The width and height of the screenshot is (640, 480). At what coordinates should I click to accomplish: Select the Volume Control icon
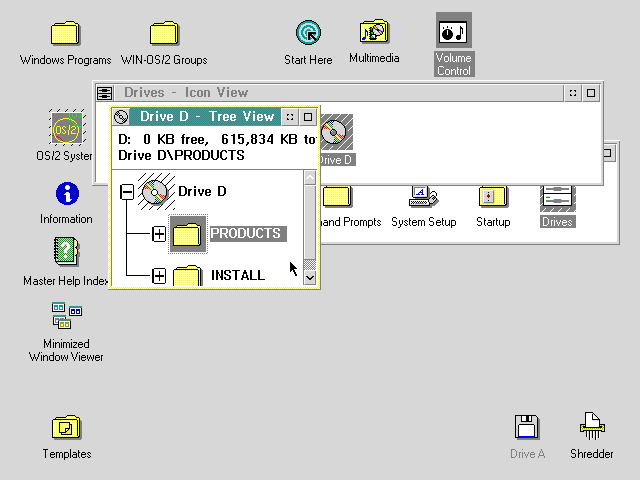click(454, 30)
